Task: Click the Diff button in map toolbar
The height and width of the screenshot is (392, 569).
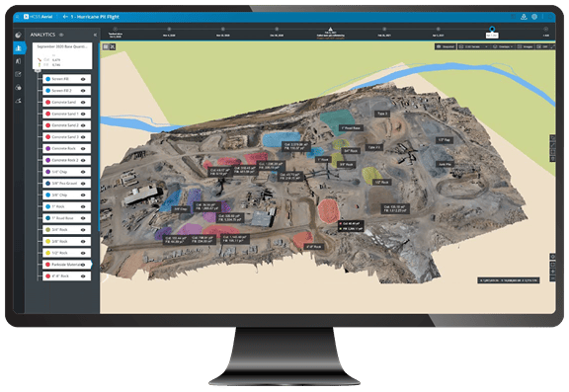Action: 541,46
